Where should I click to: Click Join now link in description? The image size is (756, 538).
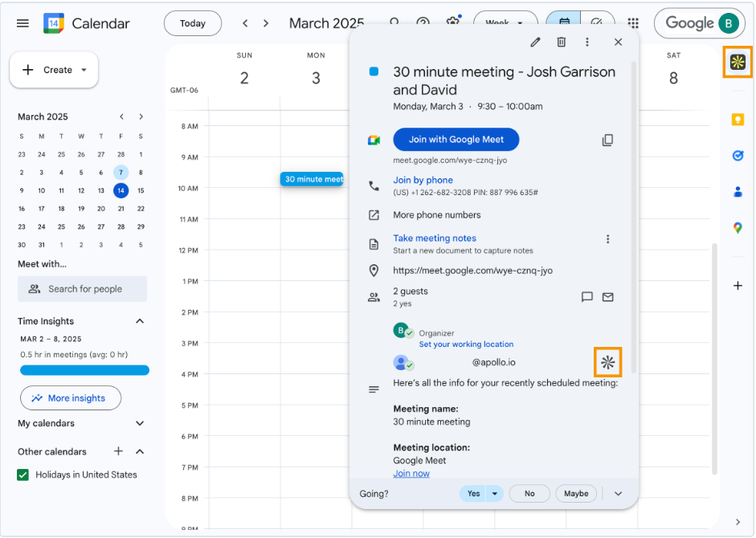tap(411, 474)
